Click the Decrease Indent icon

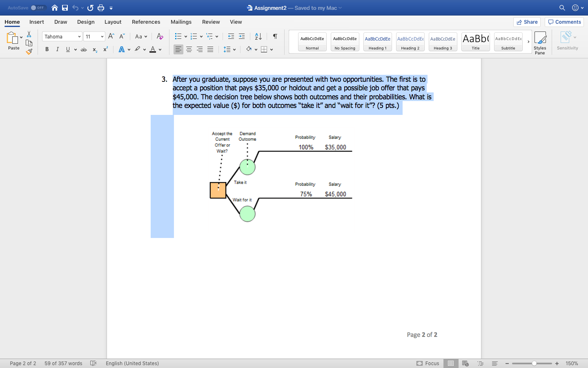pos(231,36)
